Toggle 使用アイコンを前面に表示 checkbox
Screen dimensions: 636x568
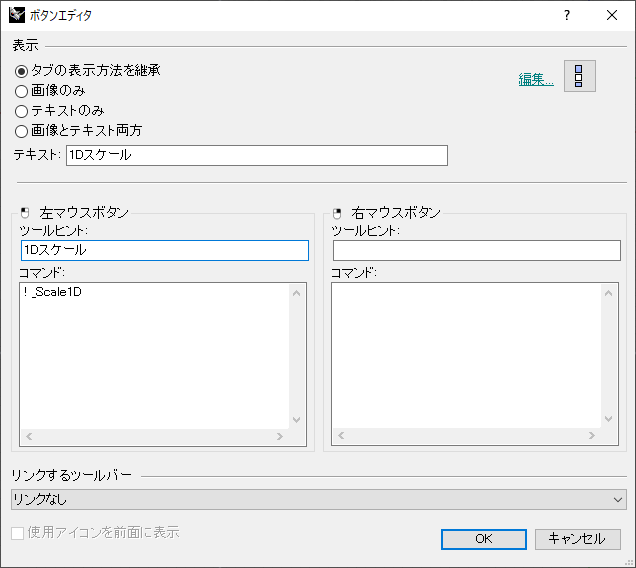pyautogui.click(x=17, y=534)
